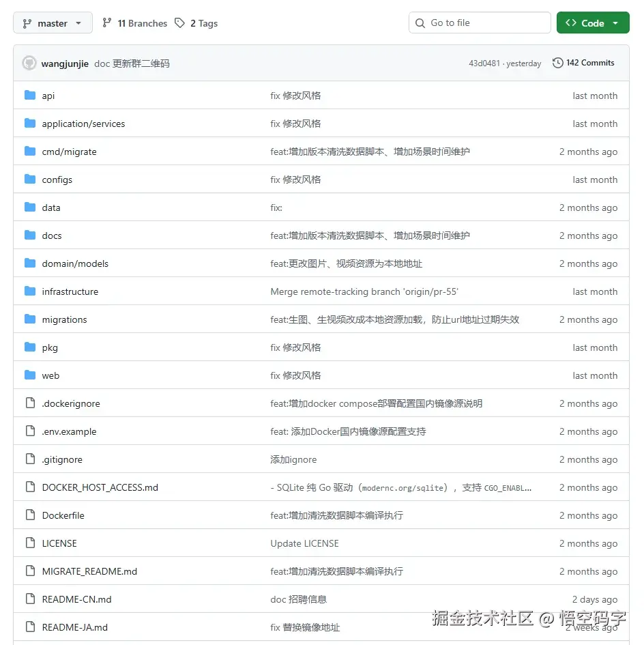Click the file icon beside Dockerfile

30,515
